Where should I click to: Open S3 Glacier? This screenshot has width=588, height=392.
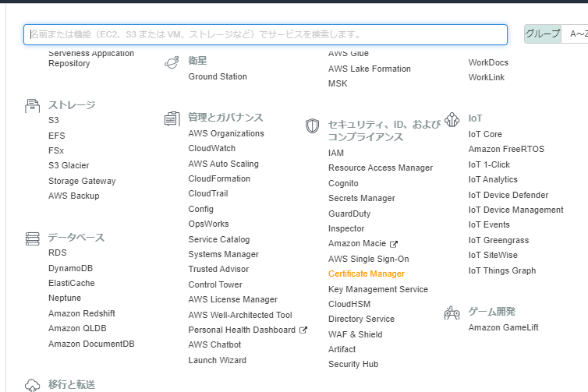click(69, 166)
